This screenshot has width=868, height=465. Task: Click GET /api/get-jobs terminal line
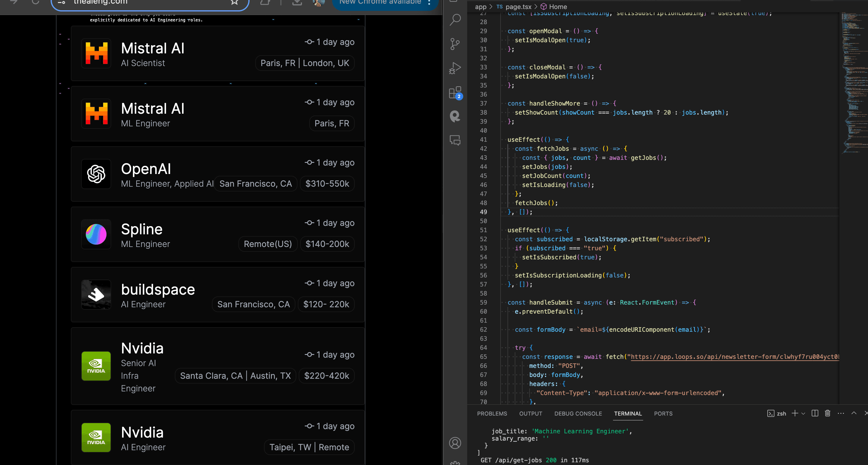pos(535,460)
